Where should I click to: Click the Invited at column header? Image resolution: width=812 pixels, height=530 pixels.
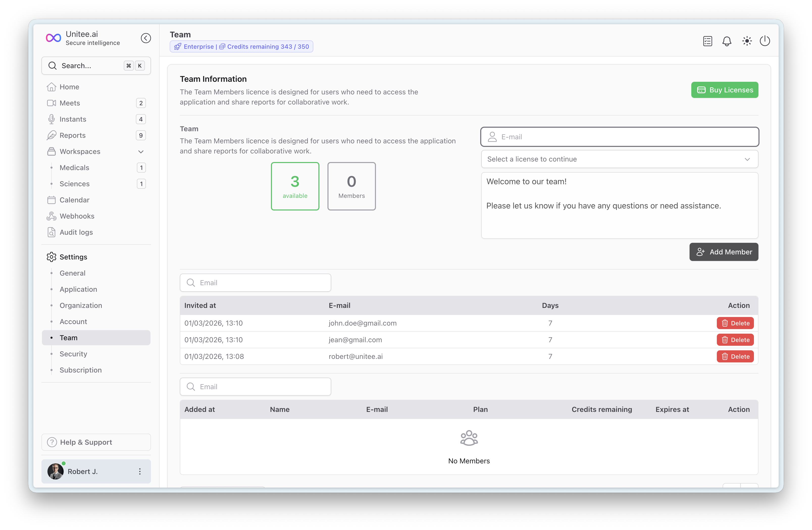(200, 305)
